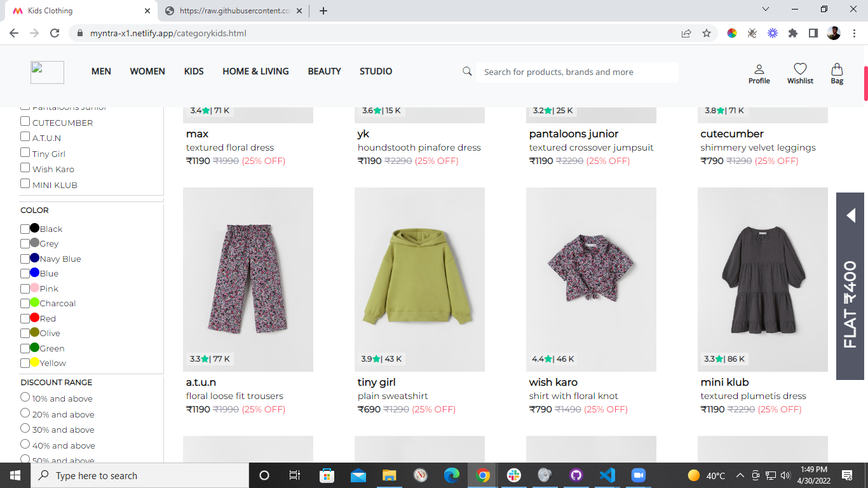Click the Myntra logo
Image resolution: width=868 pixels, height=488 pixels.
pyautogui.click(x=47, y=72)
